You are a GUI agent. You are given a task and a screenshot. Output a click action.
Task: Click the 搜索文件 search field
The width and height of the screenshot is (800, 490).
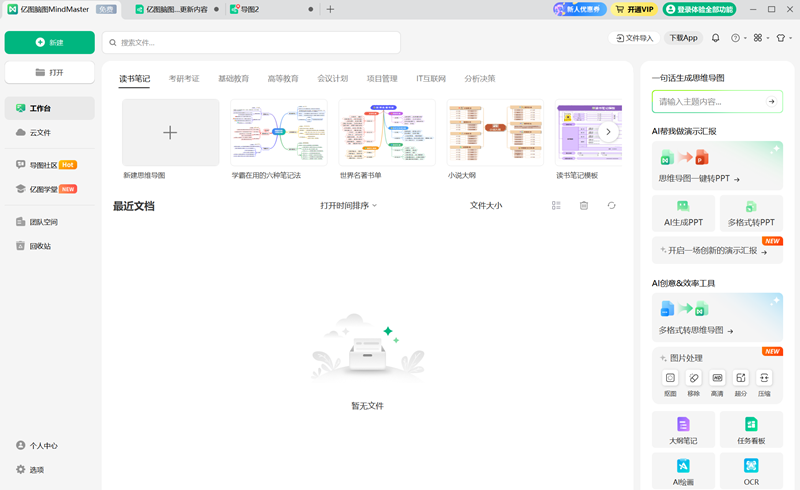coord(251,42)
